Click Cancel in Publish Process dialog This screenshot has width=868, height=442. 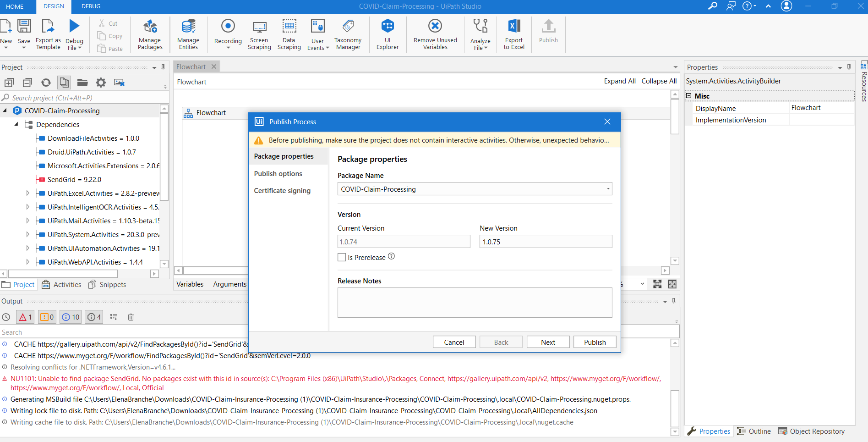[x=454, y=342]
